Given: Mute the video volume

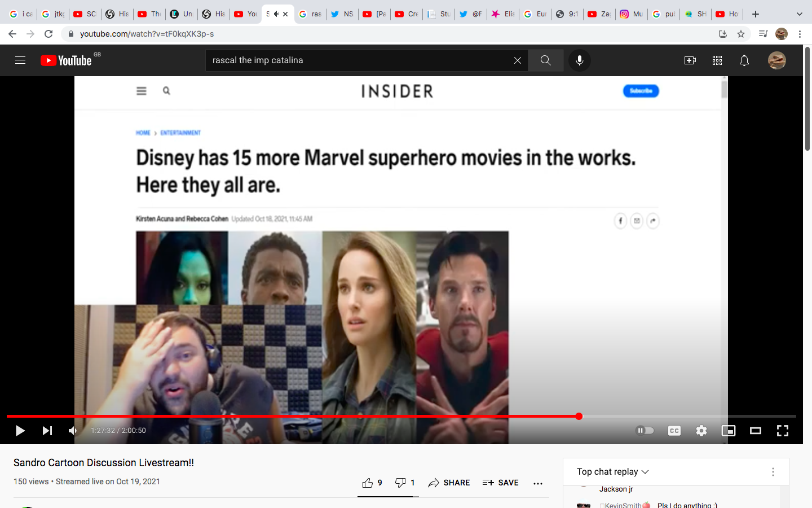Looking at the screenshot, I should [73, 431].
